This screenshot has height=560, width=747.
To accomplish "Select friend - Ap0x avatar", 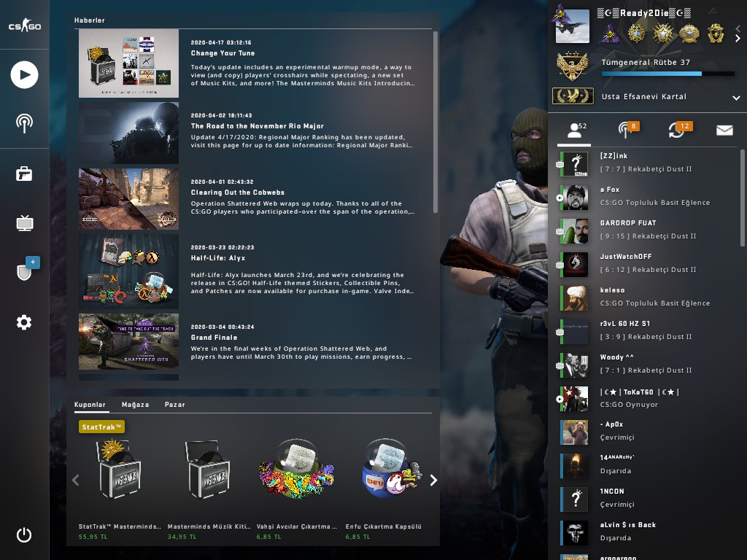I will (575, 432).
